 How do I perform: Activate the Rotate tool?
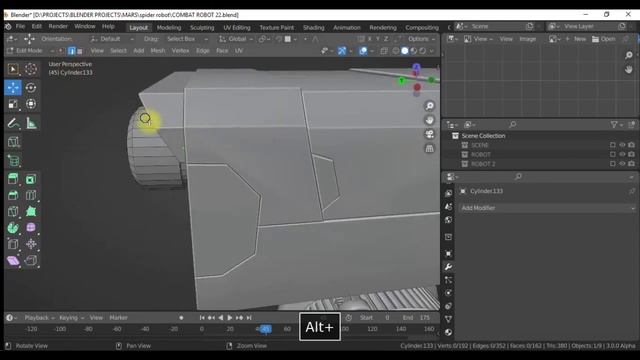31,88
